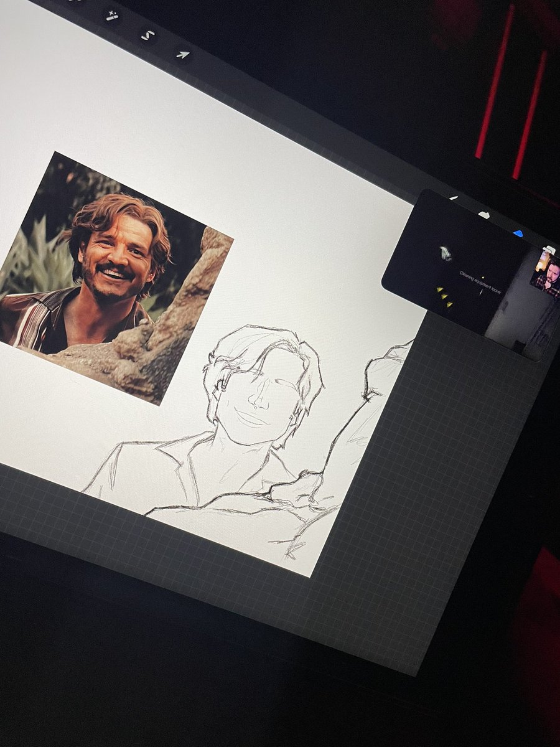Expand the middle yellow arrow indicator
The image size is (560, 747).
(x=444, y=296)
